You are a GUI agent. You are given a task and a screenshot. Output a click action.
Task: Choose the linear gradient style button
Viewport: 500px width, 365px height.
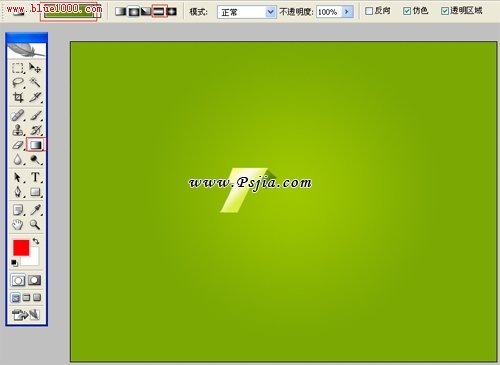121,12
